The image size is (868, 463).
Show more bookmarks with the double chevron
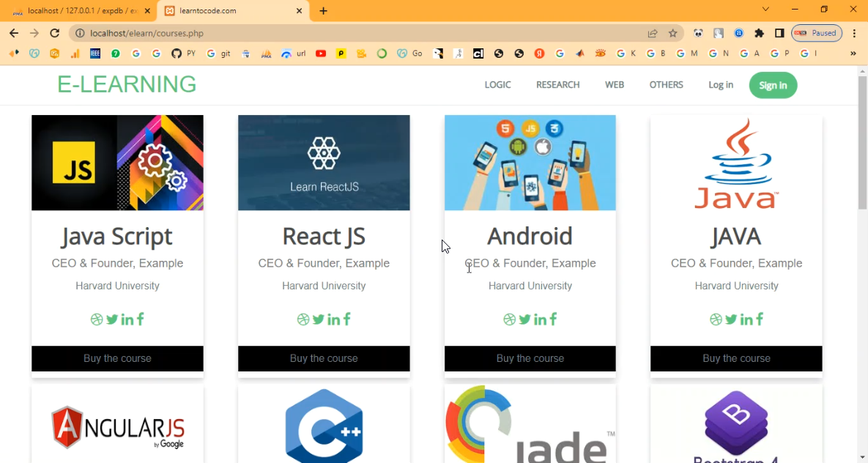click(853, 53)
